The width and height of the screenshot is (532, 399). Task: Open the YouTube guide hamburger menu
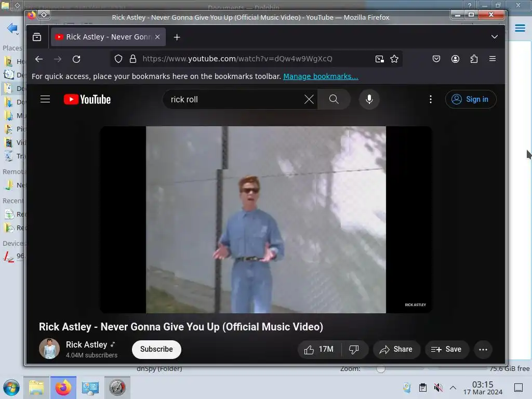[45, 99]
